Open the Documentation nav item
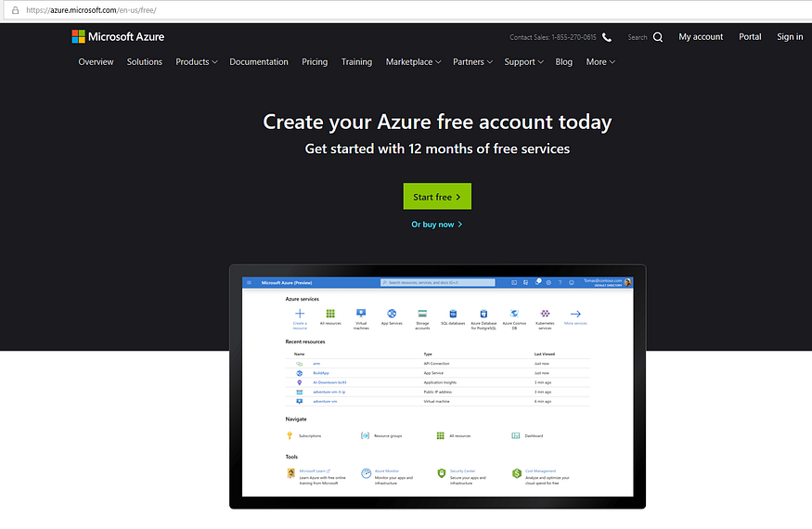This screenshot has height=529, width=812. tap(259, 61)
